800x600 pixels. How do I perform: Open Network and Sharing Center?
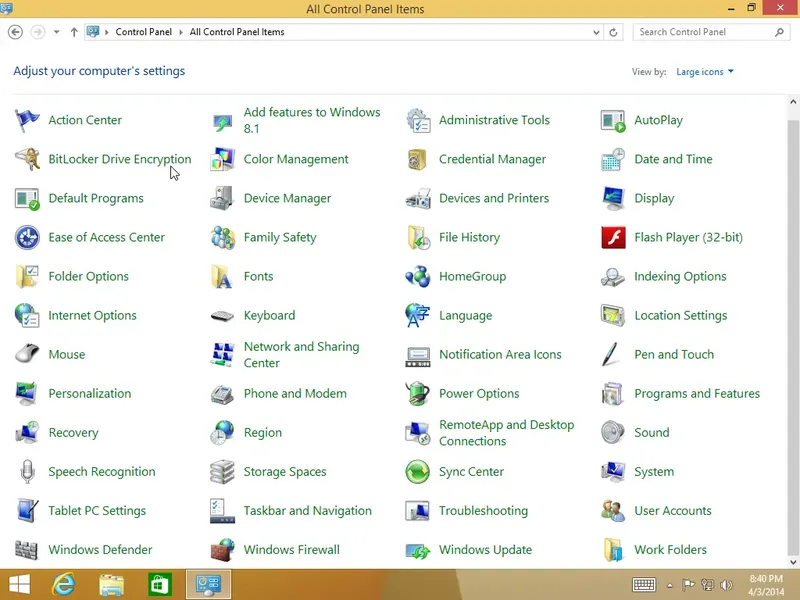[301, 353]
